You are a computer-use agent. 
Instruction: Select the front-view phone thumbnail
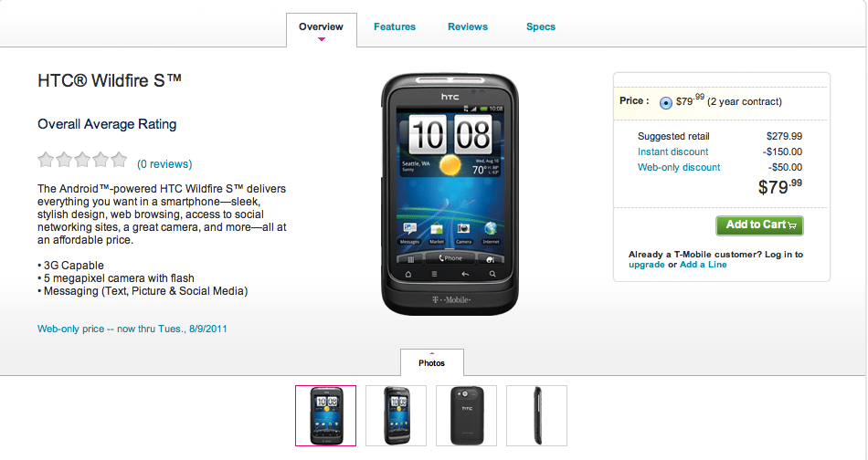click(325, 415)
